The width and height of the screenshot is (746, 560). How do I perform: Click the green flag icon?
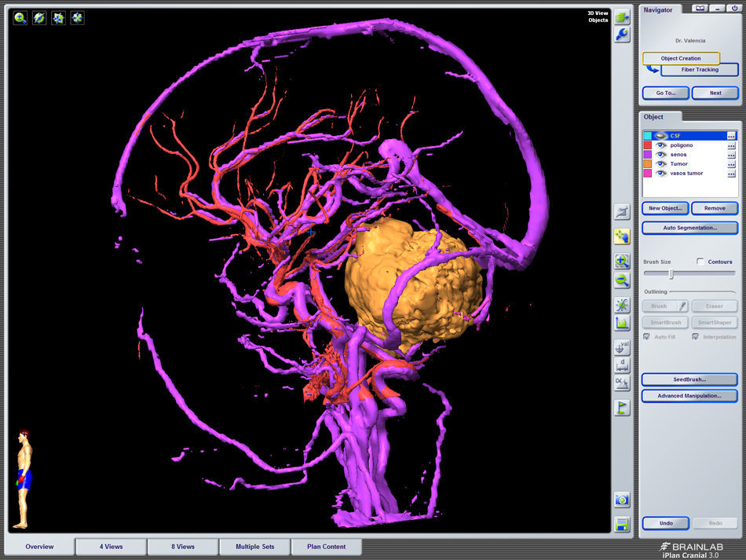(x=622, y=408)
